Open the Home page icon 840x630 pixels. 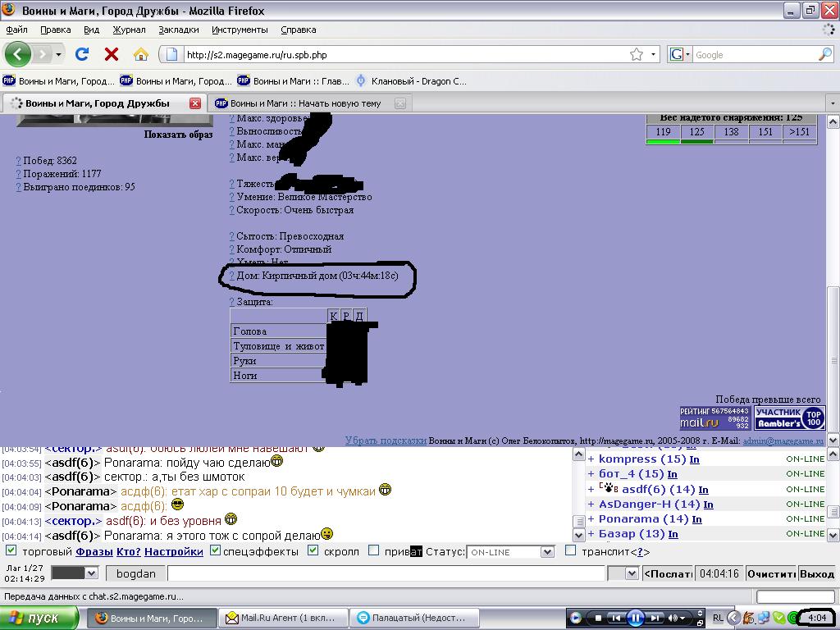pyautogui.click(x=141, y=54)
